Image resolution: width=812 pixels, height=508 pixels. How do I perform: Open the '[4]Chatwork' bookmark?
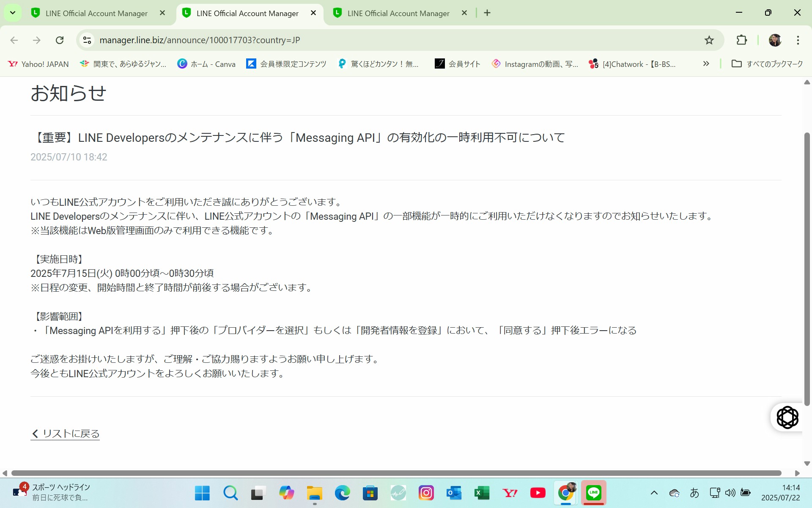click(x=632, y=64)
